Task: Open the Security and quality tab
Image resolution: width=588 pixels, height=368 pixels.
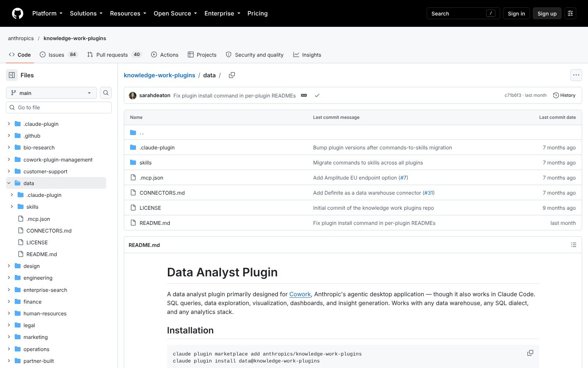Action: click(255, 54)
